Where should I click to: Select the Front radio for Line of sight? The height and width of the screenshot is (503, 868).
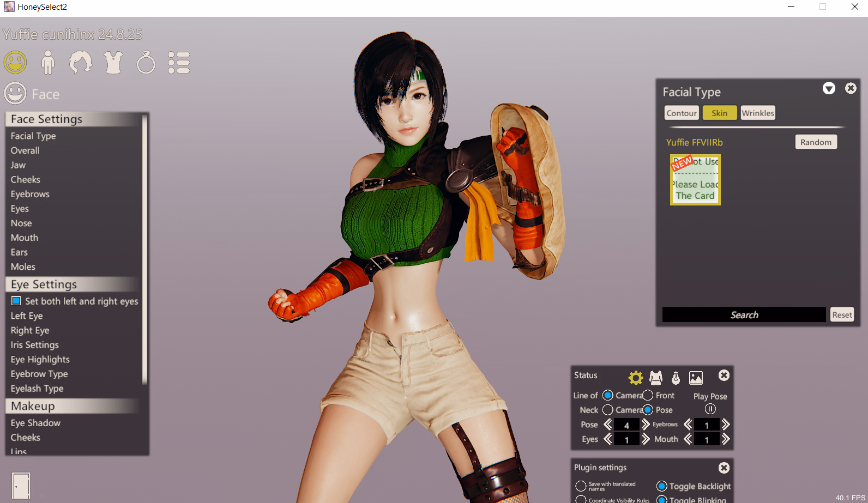(x=648, y=396)
